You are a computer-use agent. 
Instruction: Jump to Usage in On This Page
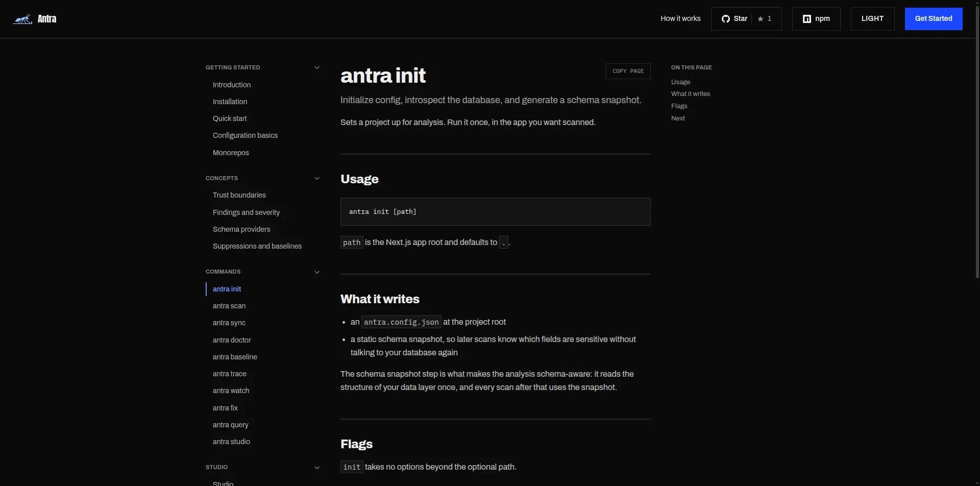(680, 82)
